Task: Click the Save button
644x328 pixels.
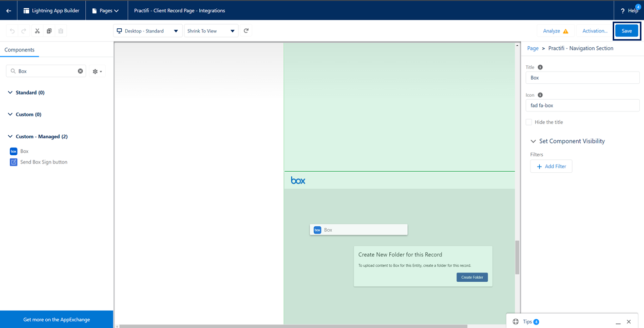Action: click(627, 31)
